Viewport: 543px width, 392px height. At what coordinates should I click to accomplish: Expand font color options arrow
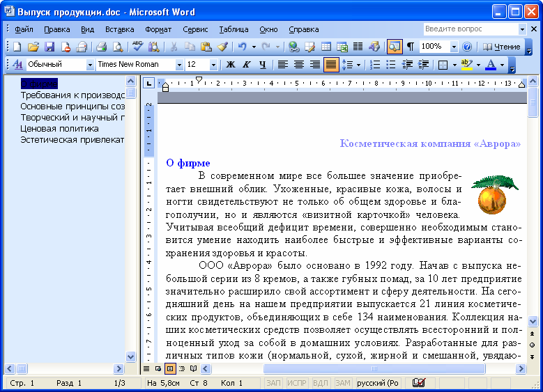pyautogui.click(x=502, y=64)
